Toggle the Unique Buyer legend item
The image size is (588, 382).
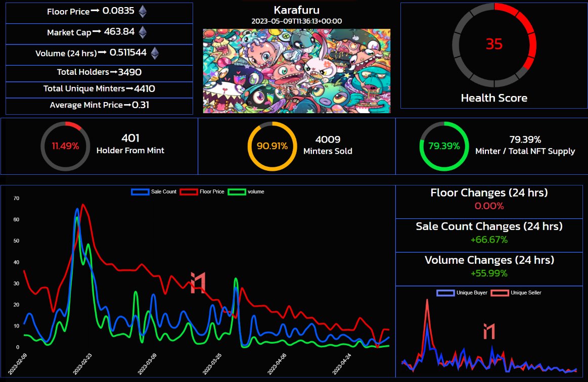click(x=462, y=293)
